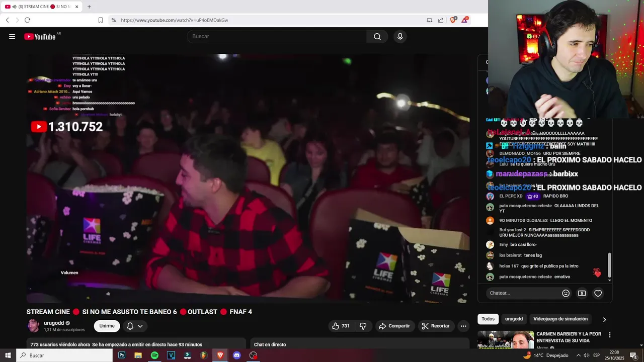Click the live chat scrollbar
The image size is (644, 362).
point(610,265)
